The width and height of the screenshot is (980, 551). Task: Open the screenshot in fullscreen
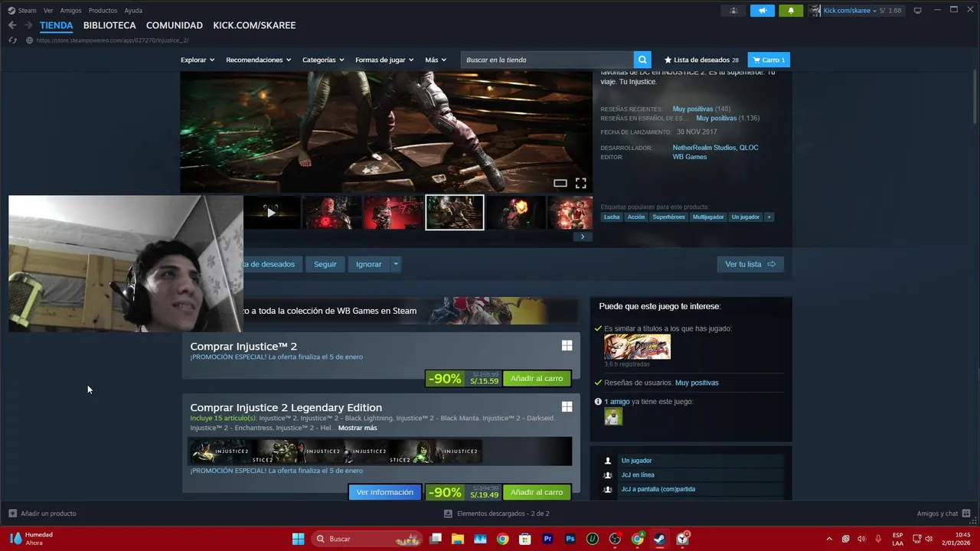(581, 183)
